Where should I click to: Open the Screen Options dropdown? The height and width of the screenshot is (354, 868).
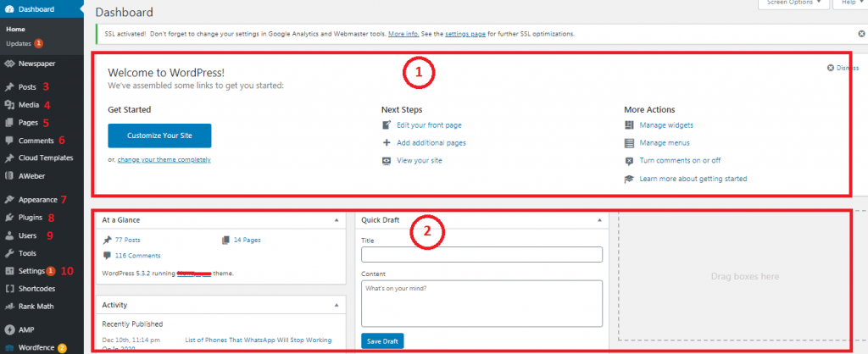pos(793,3)
